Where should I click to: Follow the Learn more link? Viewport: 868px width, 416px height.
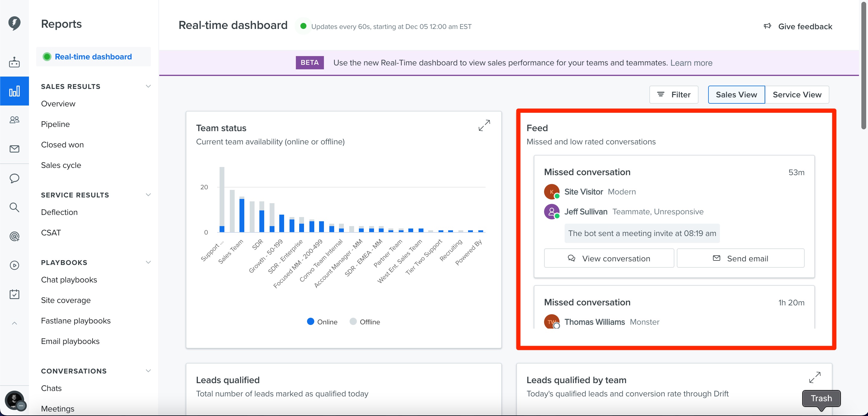pos(691,63)
